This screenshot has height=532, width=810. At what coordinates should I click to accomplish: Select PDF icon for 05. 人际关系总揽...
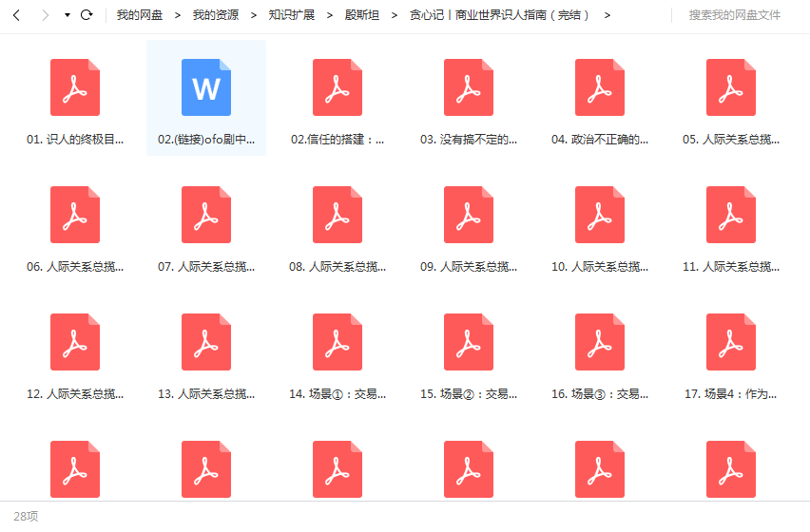pyautogui.click(x=731, y=87)
